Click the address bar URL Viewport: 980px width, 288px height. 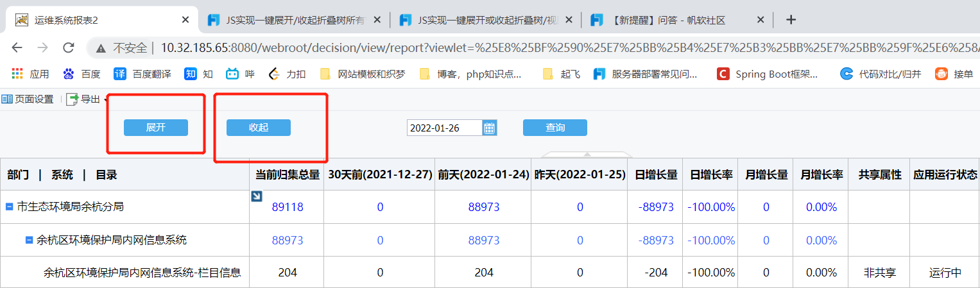[570, 47]
